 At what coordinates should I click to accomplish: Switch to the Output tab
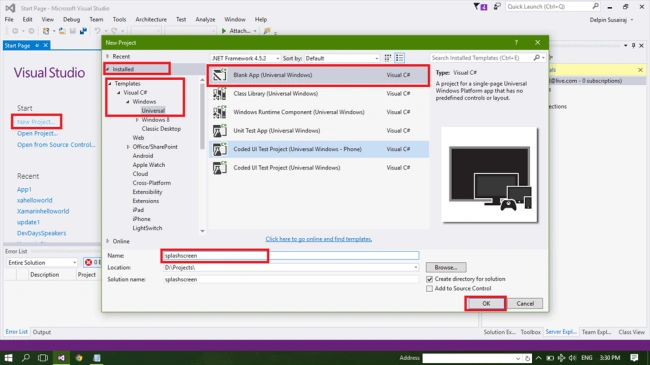click(x=41, y=332)
